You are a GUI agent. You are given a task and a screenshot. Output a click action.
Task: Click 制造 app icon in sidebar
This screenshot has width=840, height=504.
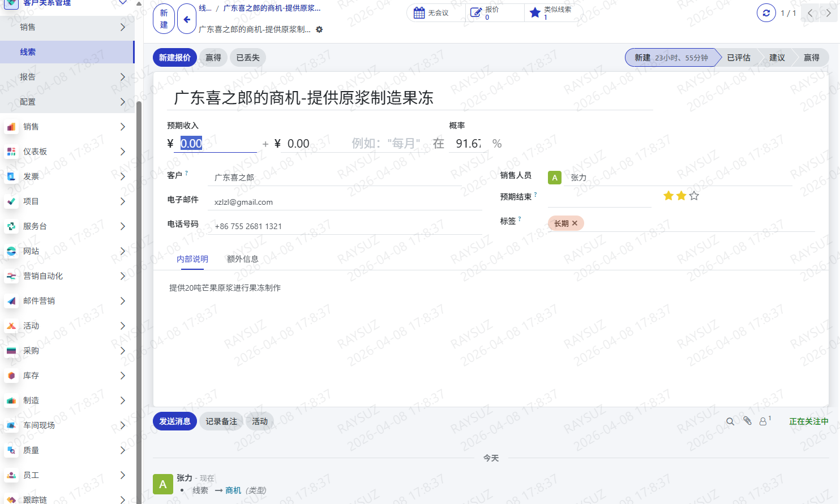11,400
